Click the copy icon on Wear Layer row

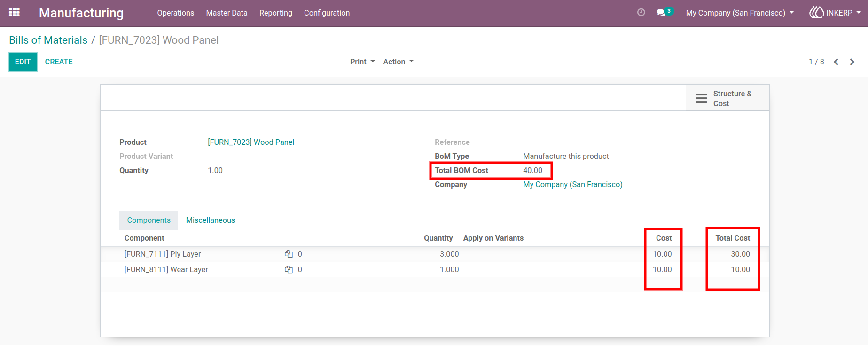click(x=289, y=269)
